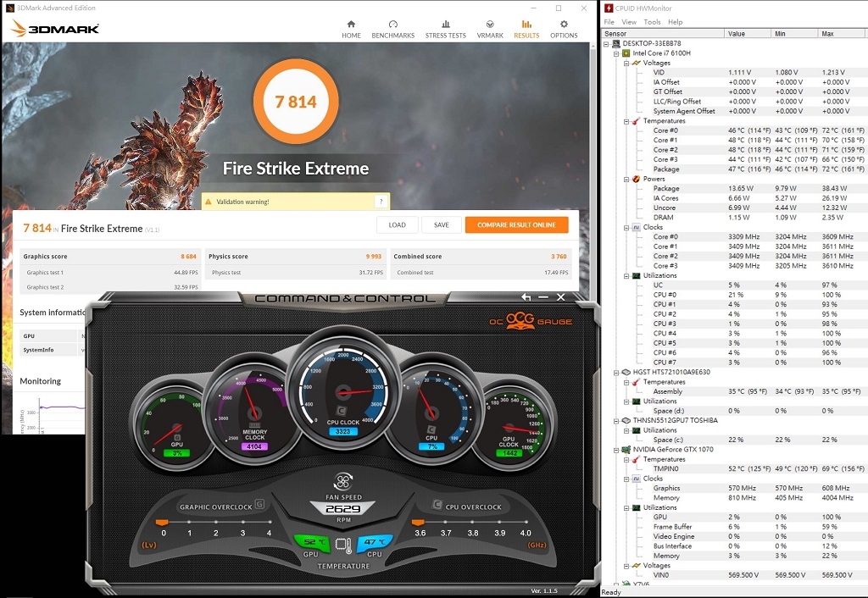
Task: Set graphic overclock slider to level 4
Action: [x=269, y=522]
